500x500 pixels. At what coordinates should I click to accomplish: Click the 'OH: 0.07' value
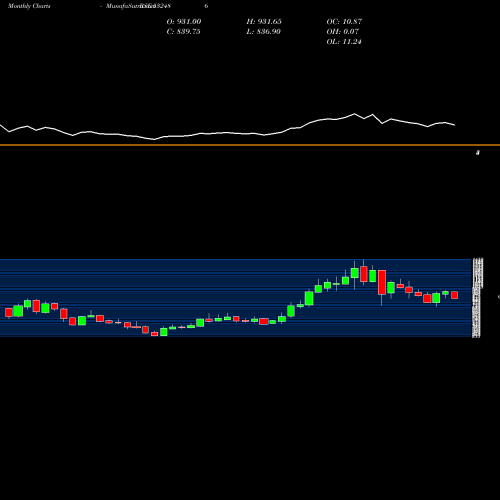tap(343, 31)
